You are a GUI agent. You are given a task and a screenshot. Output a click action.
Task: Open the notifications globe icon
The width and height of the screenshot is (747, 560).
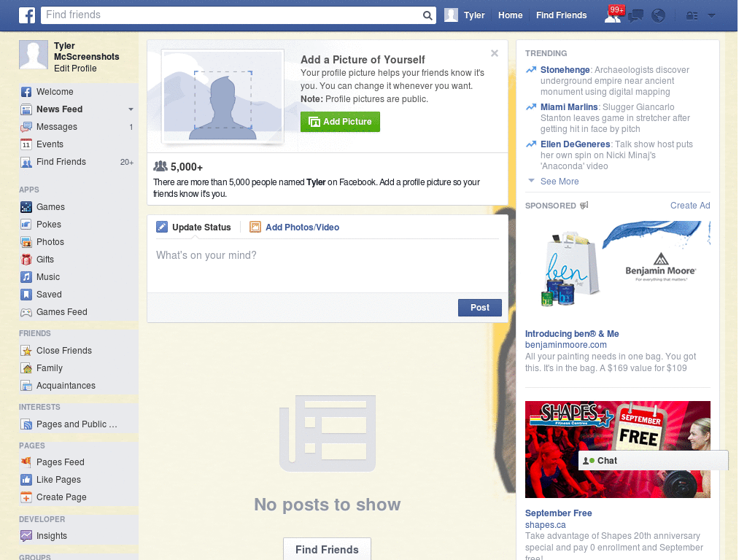pos(659,16)
